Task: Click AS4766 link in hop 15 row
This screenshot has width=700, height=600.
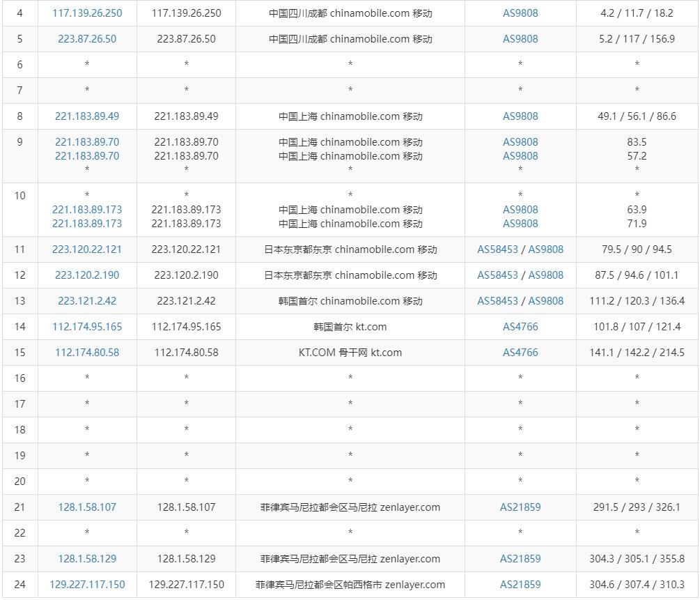Action: [x=520, y=353]
